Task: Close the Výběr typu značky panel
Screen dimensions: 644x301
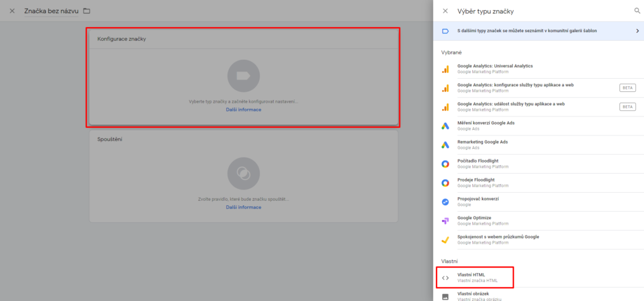Action: click(445, 11)
